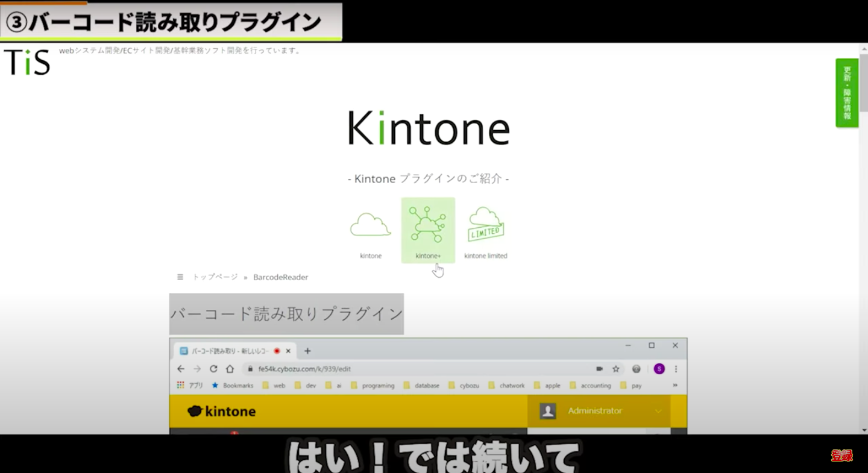Open the purple S profile avatar
The width and height of the screenshot is (868, 473).
point(659,369)
